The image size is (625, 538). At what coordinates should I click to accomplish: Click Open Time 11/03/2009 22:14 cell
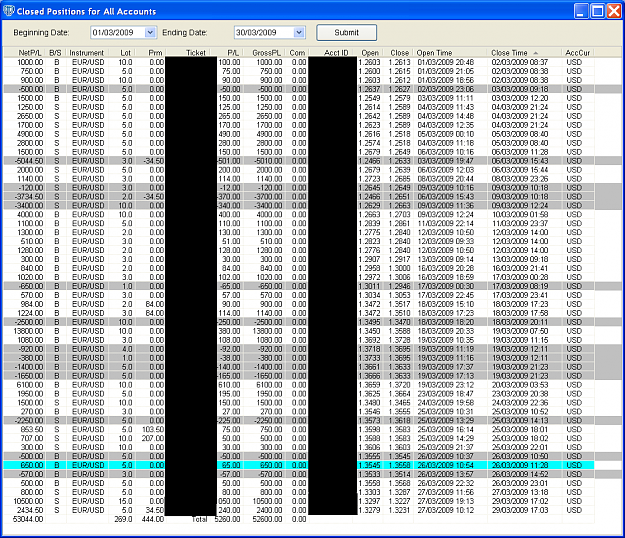pos(446,224)
